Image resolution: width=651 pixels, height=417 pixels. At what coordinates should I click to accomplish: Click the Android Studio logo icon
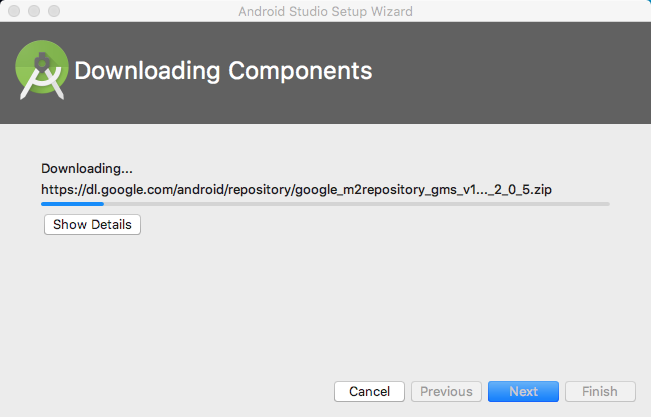(x=41, y=72)
